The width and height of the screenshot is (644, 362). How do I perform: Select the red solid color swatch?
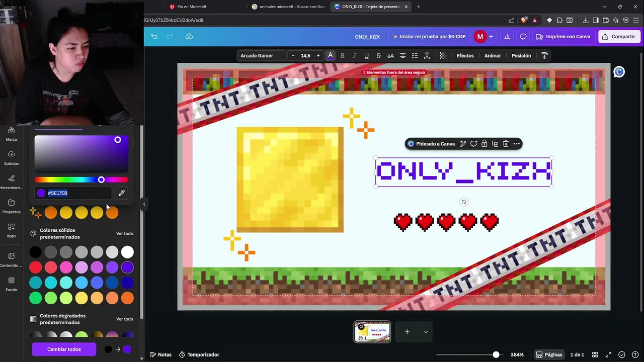pos(35,267)
